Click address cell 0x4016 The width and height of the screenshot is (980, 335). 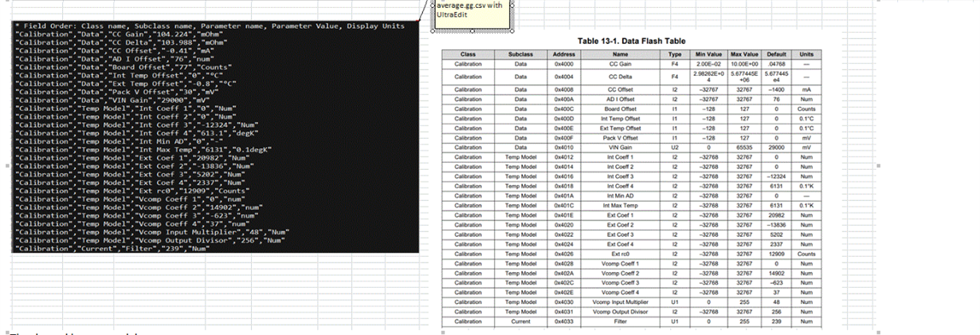pos(563,177)
